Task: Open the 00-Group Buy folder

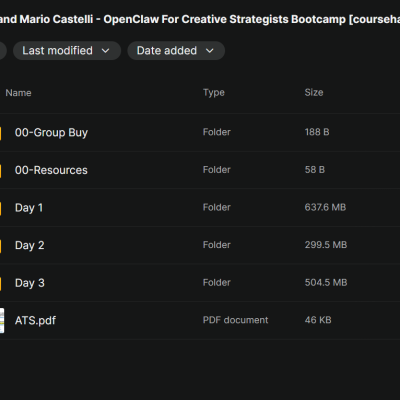Action: [x=51, y=133]
